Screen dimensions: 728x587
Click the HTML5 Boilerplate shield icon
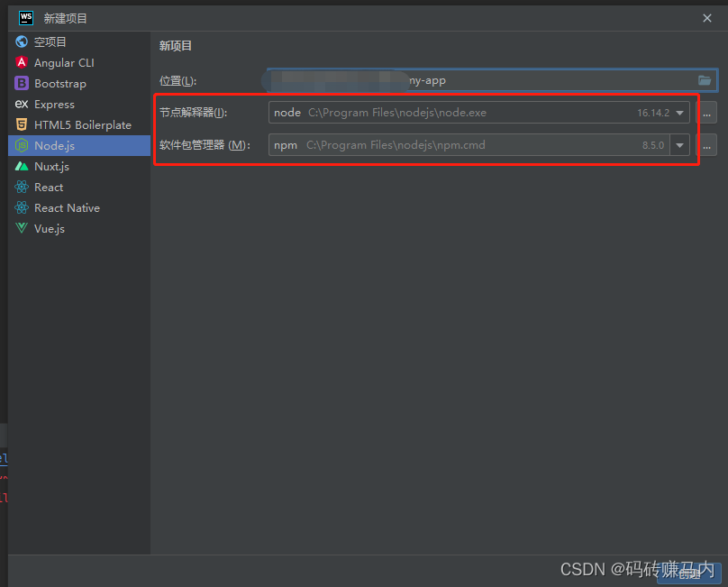pyautogui.click(x=22, y=124)
